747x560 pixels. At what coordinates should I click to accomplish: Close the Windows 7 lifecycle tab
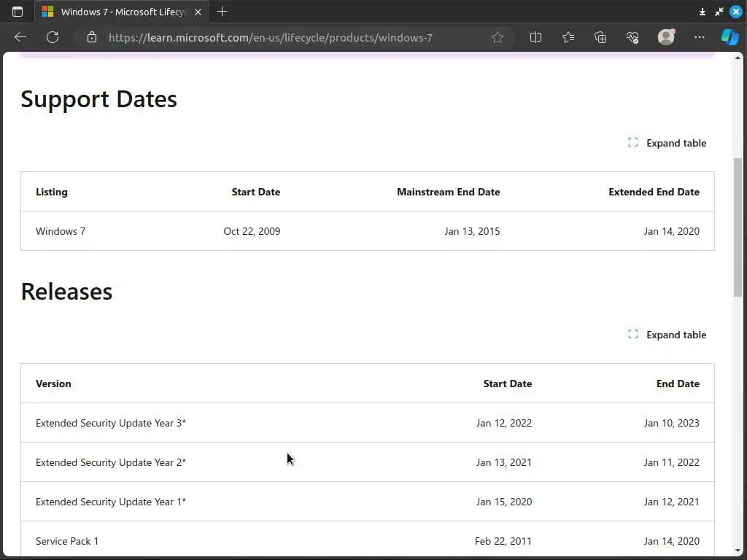pos(198,12)
